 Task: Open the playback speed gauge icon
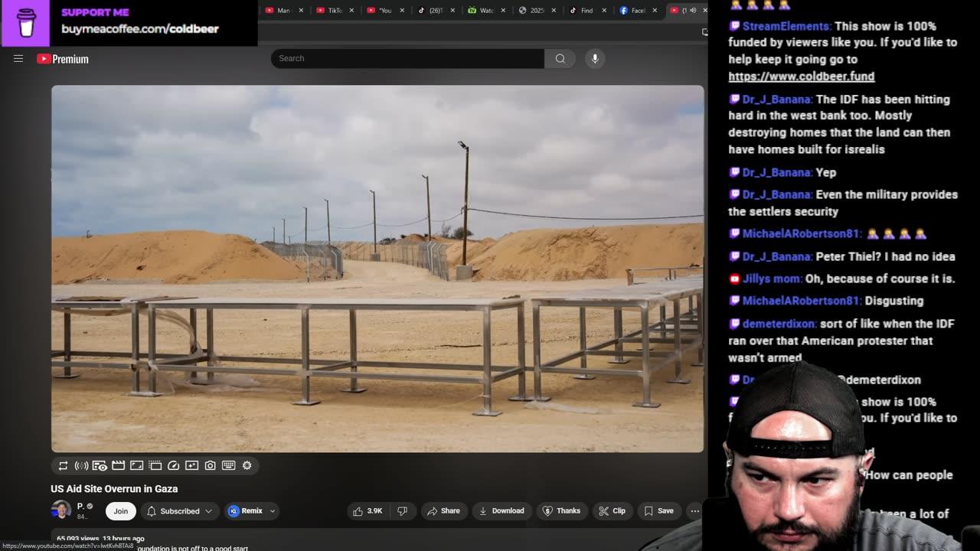pyautogui.click(x=173, y=465)
